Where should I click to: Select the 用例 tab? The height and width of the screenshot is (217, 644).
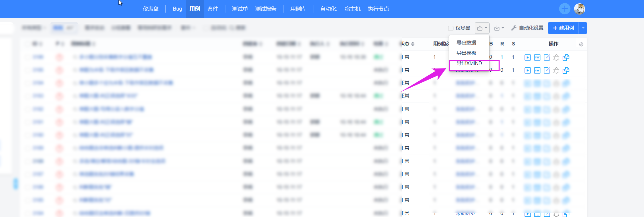[195, 9]
